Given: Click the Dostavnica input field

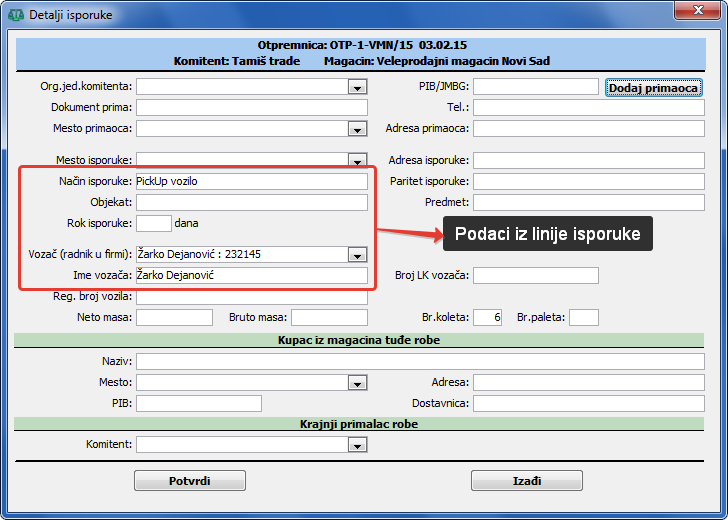Looking at the screenshot, I should coord(589,403).
